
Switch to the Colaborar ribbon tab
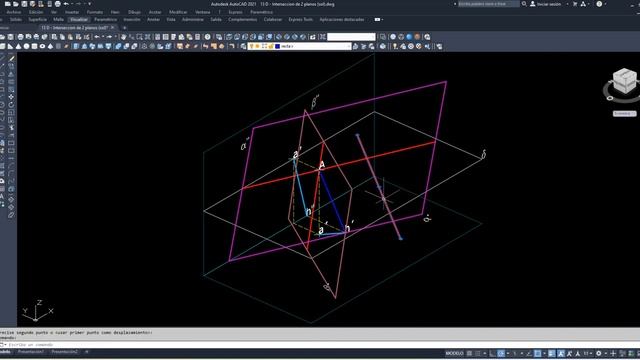[x=273, y=20]
